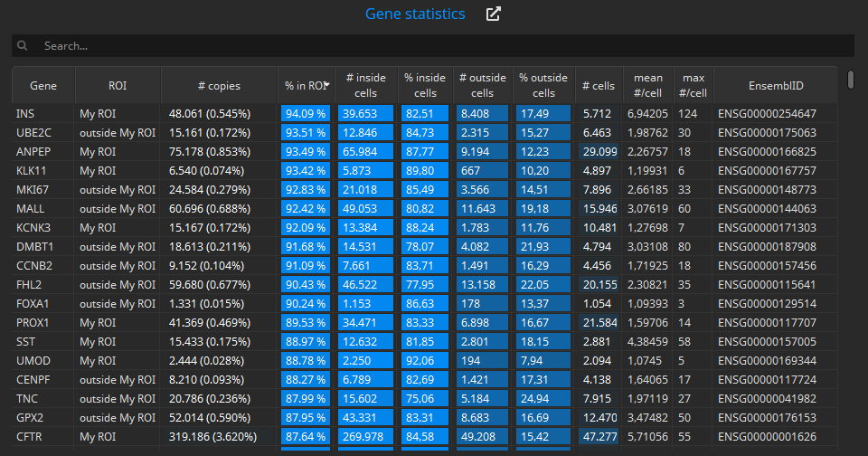Open the Gene statistics title link

click(x=415, y=14)
